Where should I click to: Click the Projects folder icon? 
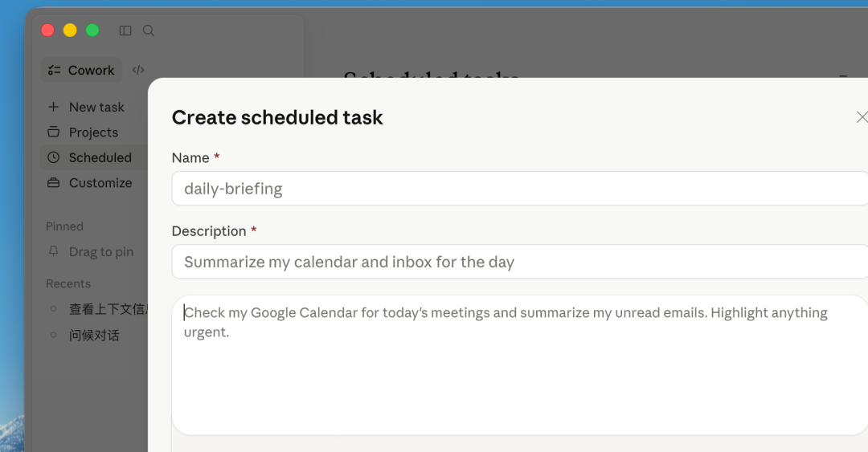point(53,132)
